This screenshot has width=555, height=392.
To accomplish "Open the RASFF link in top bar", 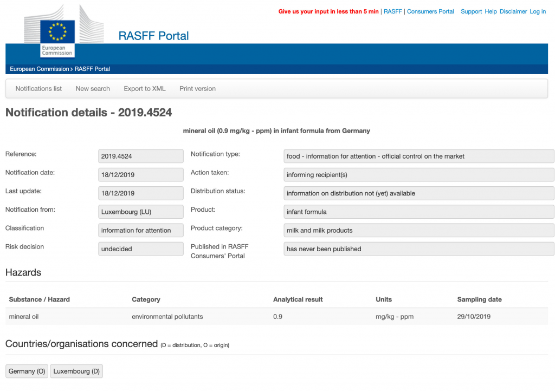I will (x=392, y=11).
